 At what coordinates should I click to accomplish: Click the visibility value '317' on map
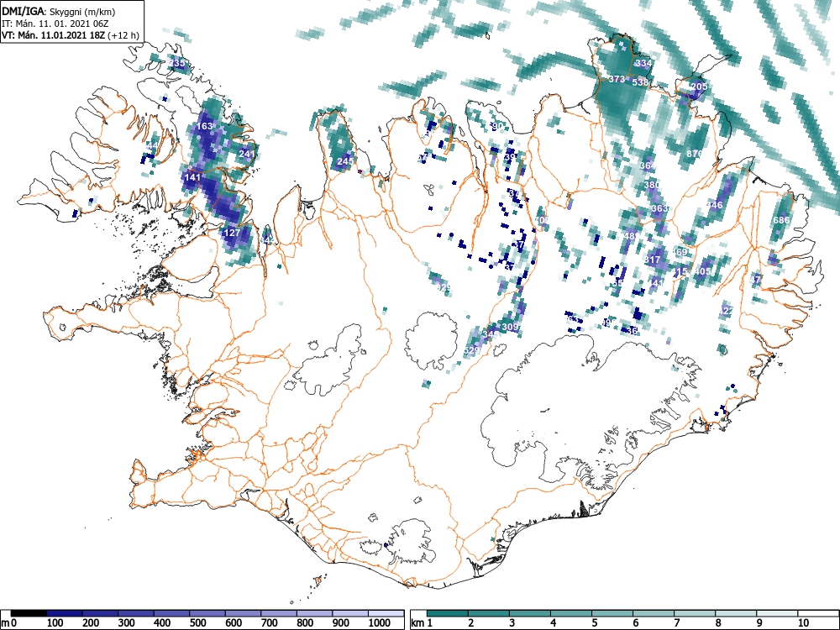(652, 260)
